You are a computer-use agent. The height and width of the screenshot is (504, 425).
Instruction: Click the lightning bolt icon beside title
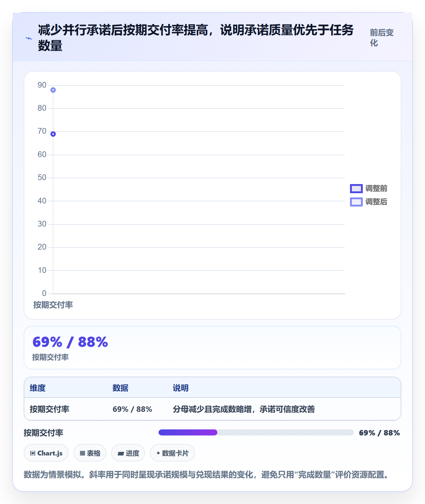tap(29, 38)
